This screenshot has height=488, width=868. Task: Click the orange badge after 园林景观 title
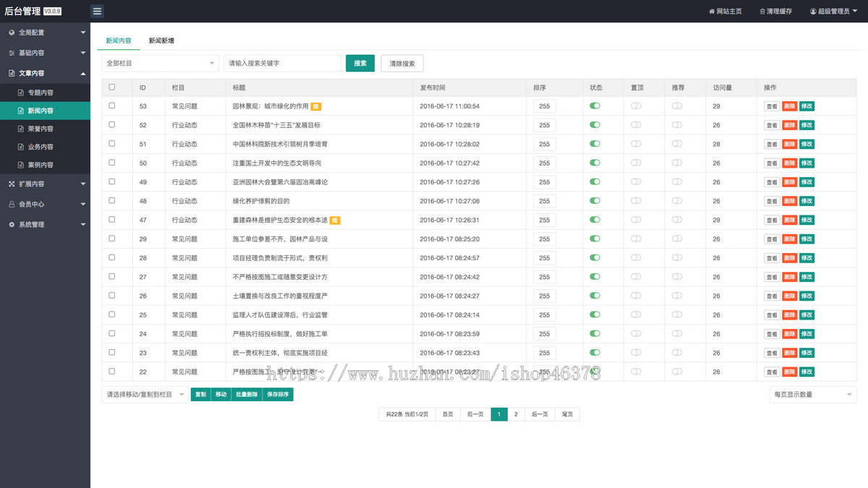pos(316,106)
